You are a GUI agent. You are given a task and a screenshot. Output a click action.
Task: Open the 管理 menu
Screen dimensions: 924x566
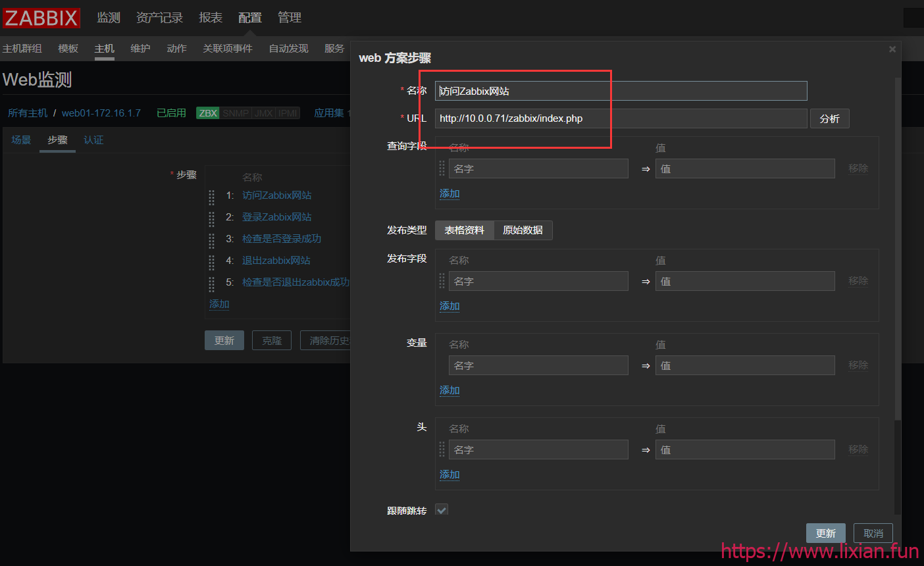(x=290, y=18)
